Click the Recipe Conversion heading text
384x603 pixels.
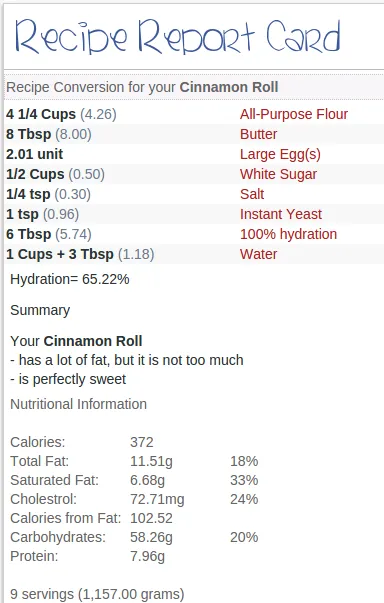pyautogui.click(x=142, y=87)
